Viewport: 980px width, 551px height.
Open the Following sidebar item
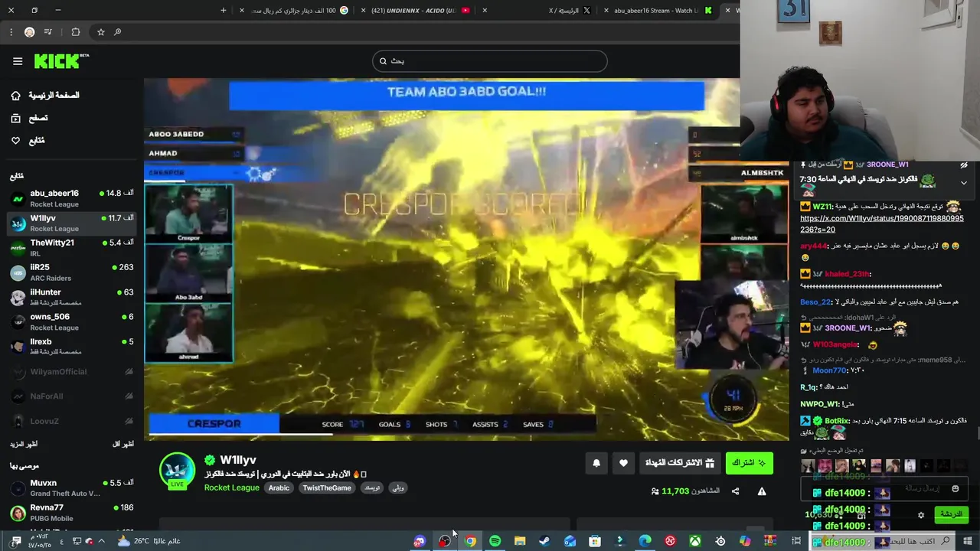[x=29, y=141]
